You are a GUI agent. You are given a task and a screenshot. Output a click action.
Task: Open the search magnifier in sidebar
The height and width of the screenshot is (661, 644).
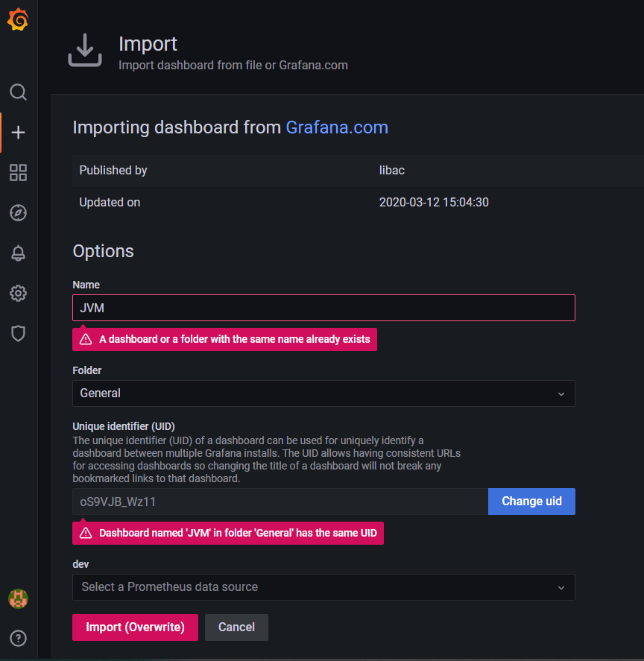tap(18, 92)
